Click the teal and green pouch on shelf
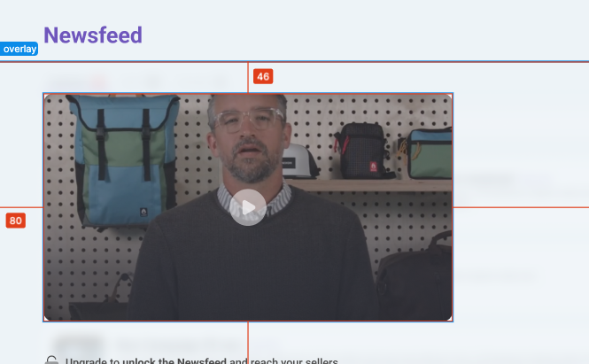589x364 pixels. click(428, 153)
